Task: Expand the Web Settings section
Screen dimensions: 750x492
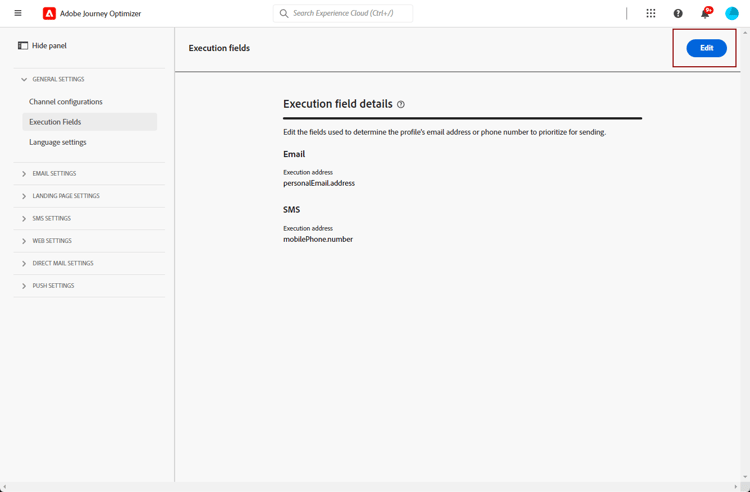Action: [24, 241]
